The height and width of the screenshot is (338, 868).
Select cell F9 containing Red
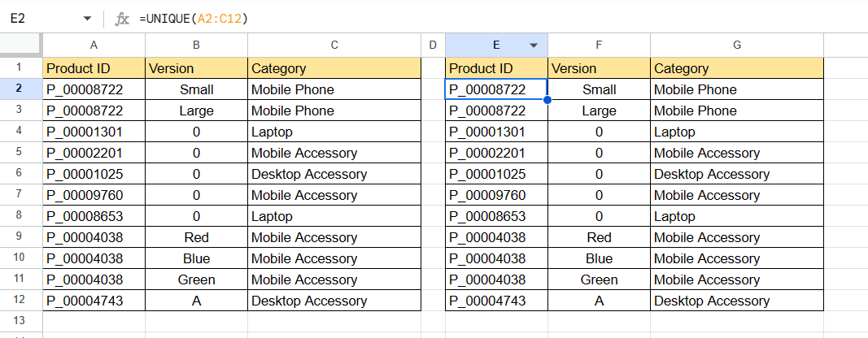[x=599, y=237]
